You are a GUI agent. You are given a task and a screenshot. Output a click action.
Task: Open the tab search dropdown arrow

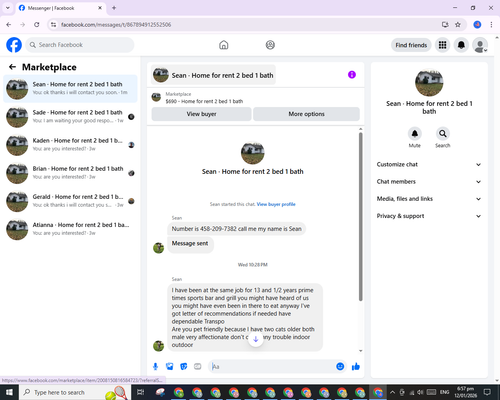[x=8, y=8]
